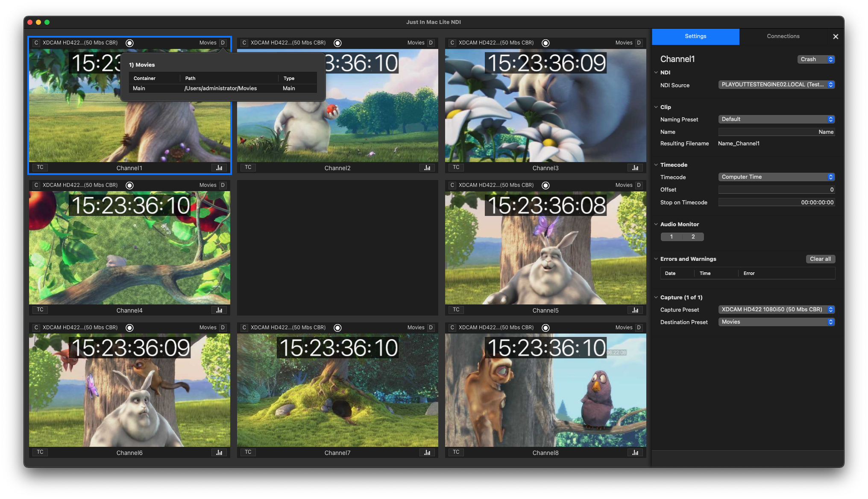Open the Timecode source dropdown

coord(777,177)
